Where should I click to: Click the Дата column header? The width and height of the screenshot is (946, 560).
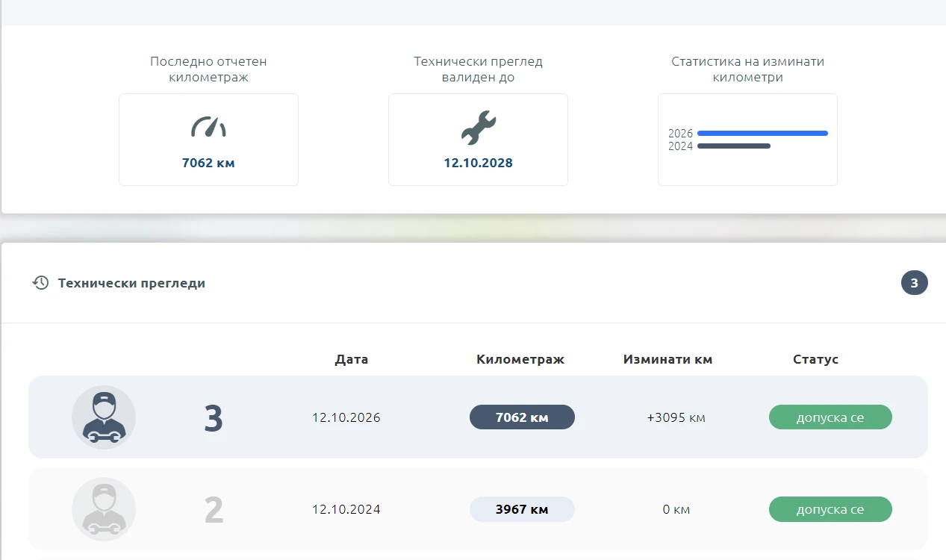352,359
